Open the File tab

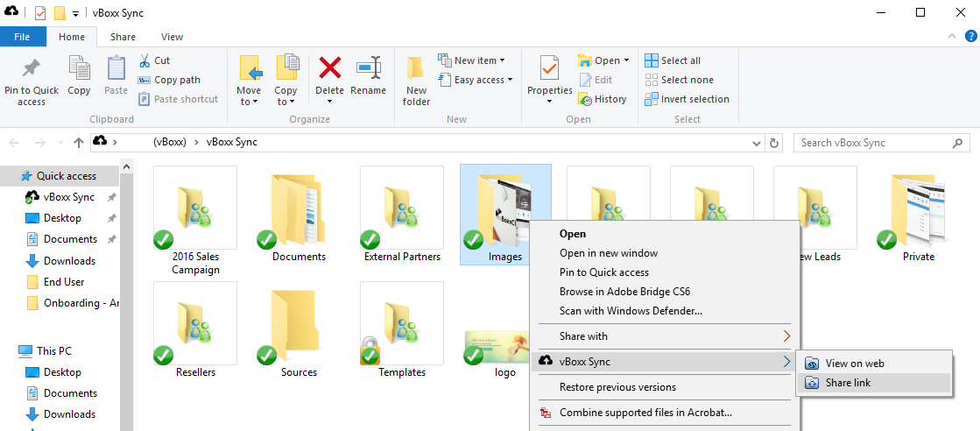[x=22, y=37]
